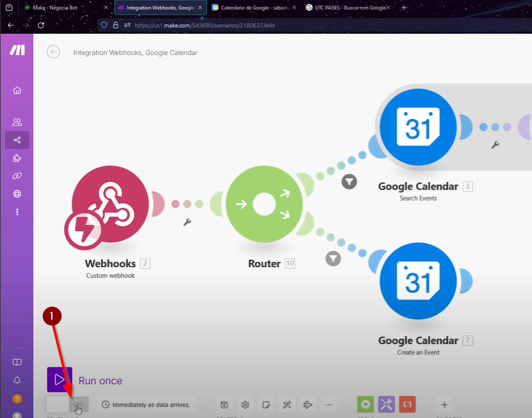Click the shield tracking protection icon
Image resolution: width=532 pixels, height=418 pixels.
[104, 25]
